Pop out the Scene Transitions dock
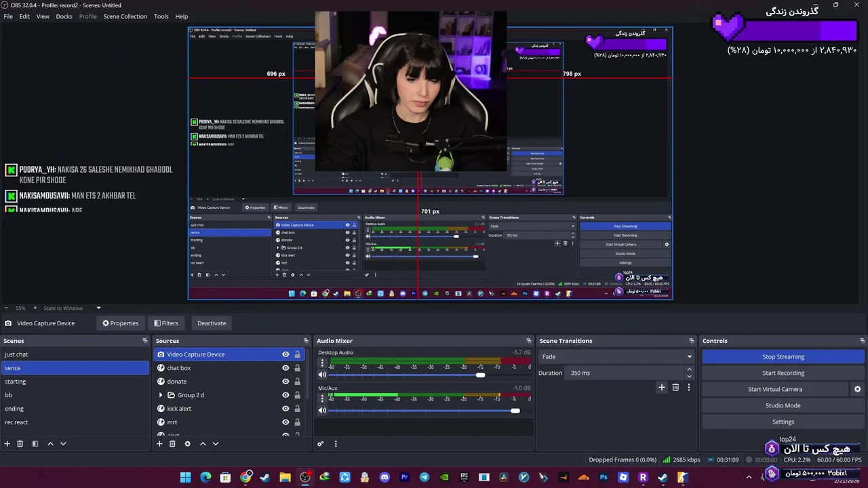 (x=692, y=341)
